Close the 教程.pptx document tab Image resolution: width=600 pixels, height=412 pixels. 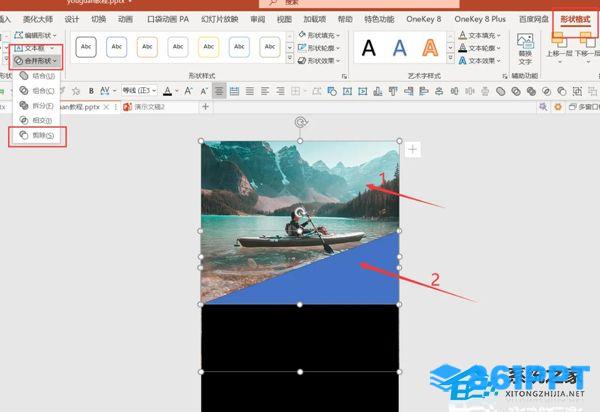pyautogui.click(x=106, y=107)
